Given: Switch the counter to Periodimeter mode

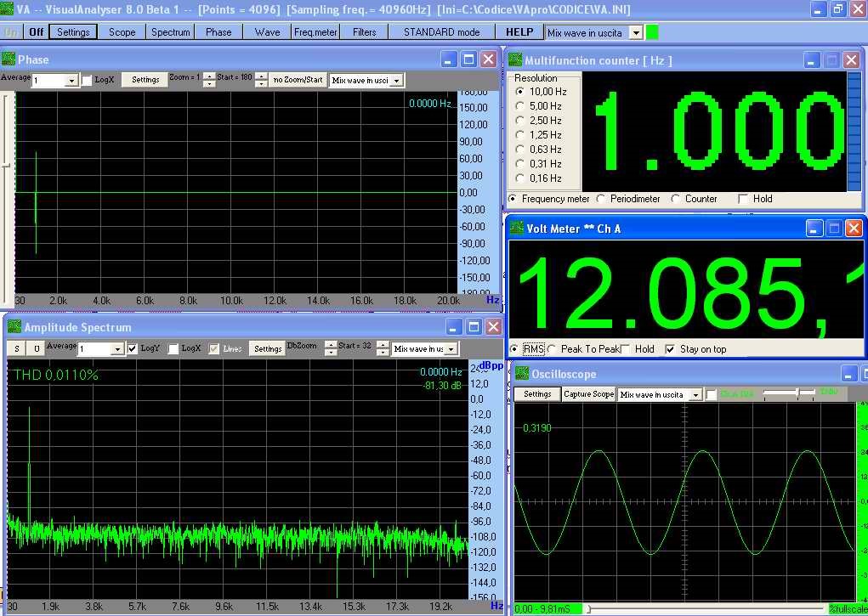Looking at the screenshot, I should click(x=599, y=199).
